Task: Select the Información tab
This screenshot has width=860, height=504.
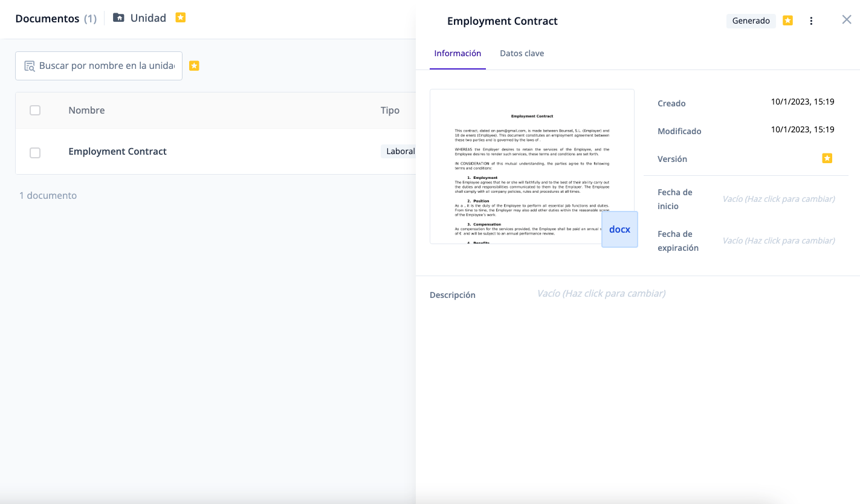Action: 457,53
